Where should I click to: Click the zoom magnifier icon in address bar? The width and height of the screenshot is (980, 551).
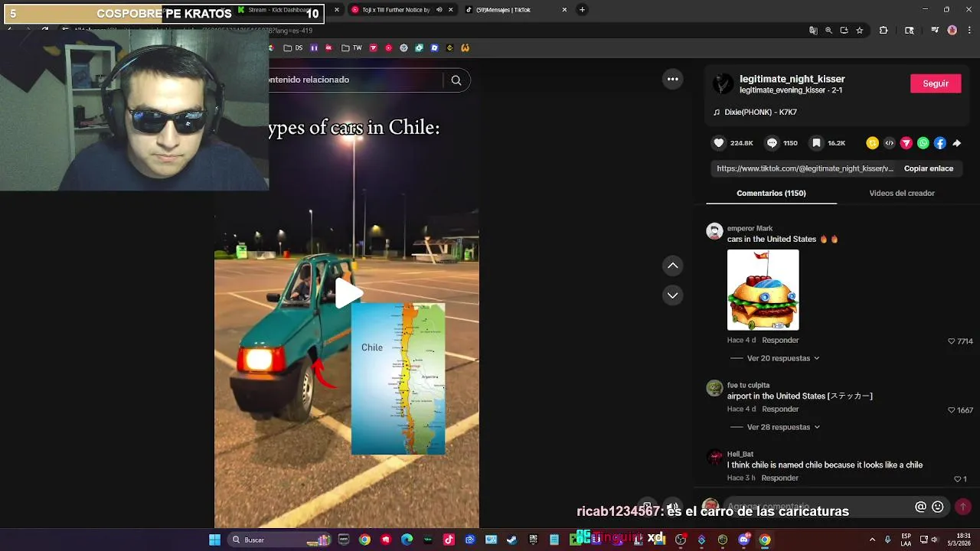(828, 31)
